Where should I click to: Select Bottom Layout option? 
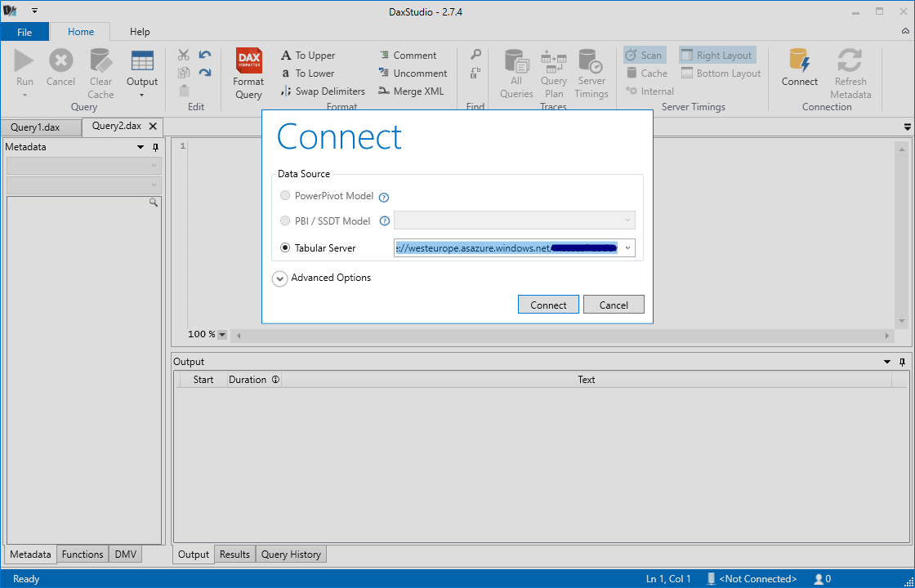click(x=721, y=73)
